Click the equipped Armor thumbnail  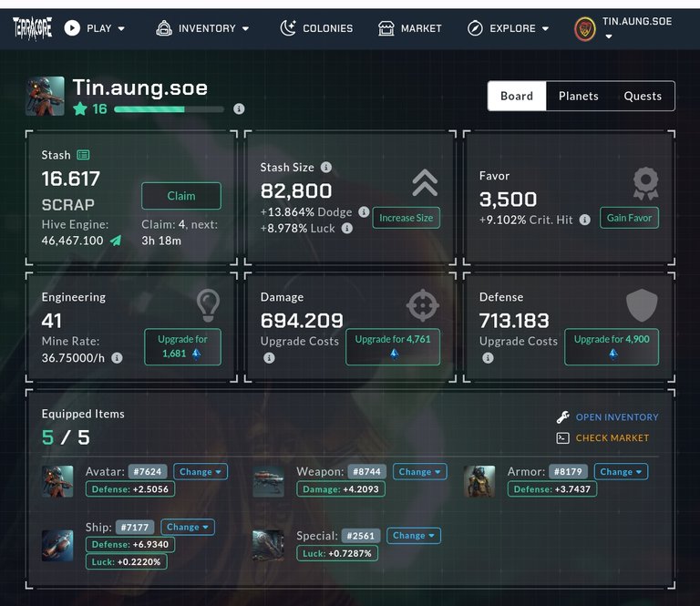click(x=479, y=481)
